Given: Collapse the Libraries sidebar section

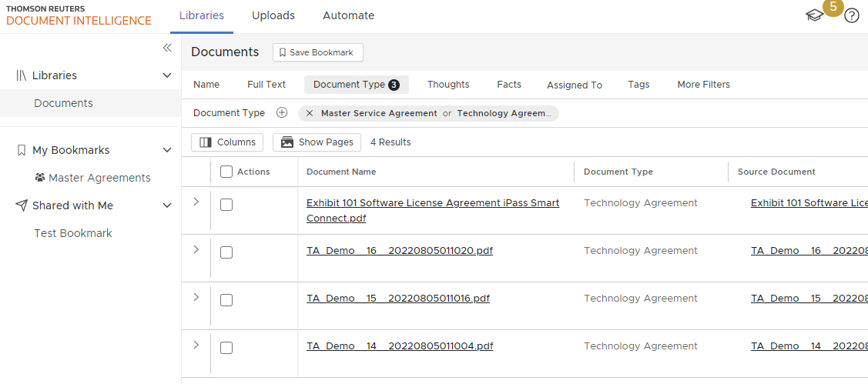Looking at the screenshot, I should click(167, 75).
